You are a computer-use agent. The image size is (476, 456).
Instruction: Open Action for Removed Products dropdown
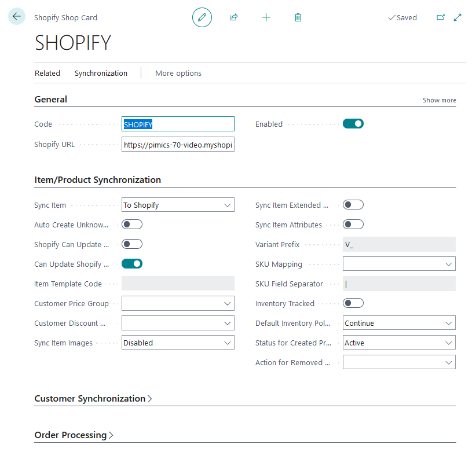(x=399, y=362)
